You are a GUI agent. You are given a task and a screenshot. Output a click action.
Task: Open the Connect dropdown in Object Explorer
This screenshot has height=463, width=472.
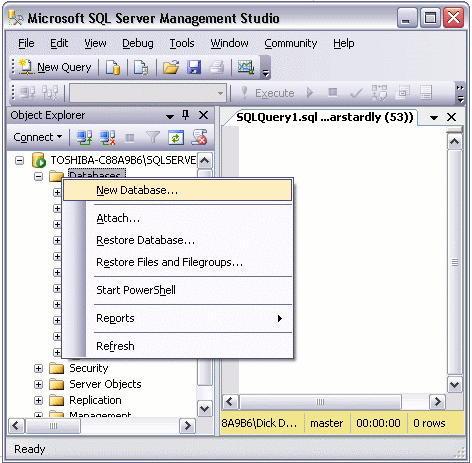[x=38, y=137]
